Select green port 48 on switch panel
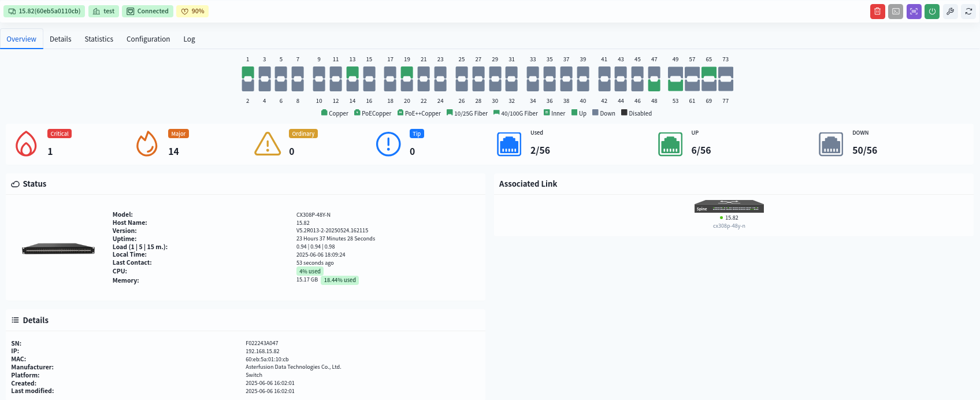The height and width of the screenshot is (400, 980). pyautogui.click(x=654, y=86)
